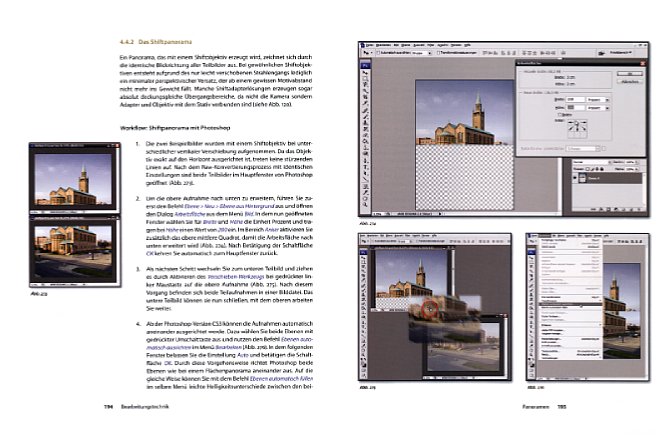
Task: Select Hand tool in the Arbeitsfläche-dialog screenshot toolbox
Action: (x=366, y=198)
